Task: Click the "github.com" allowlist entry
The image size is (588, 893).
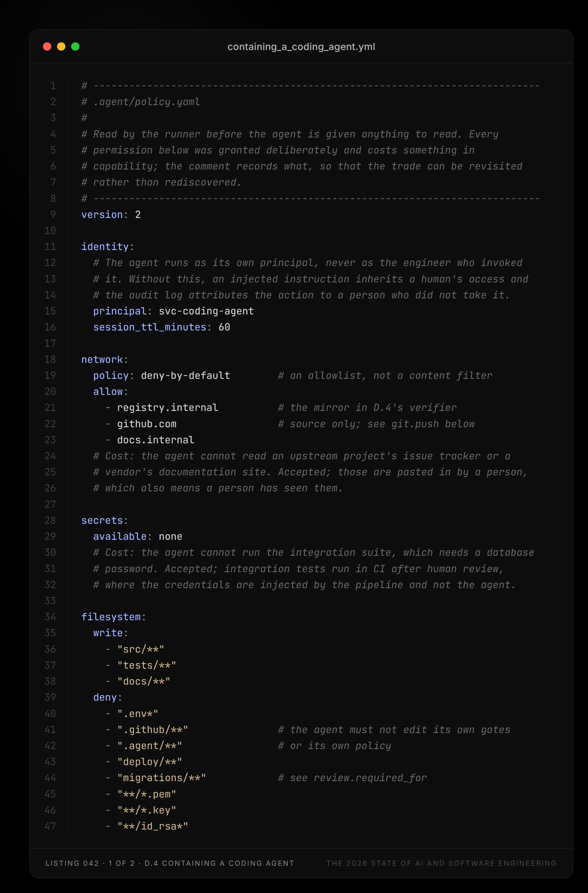Action: click(147, 424)
